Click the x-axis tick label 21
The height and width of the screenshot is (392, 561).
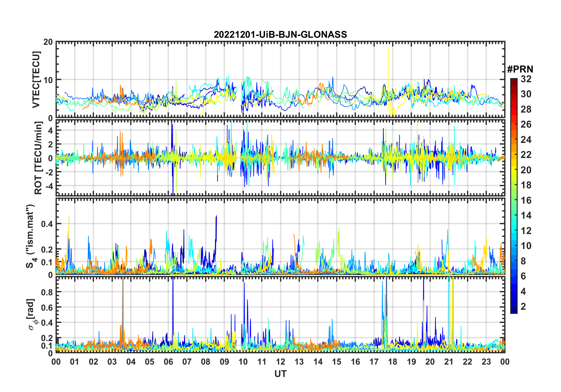click(x=449, y=362)
